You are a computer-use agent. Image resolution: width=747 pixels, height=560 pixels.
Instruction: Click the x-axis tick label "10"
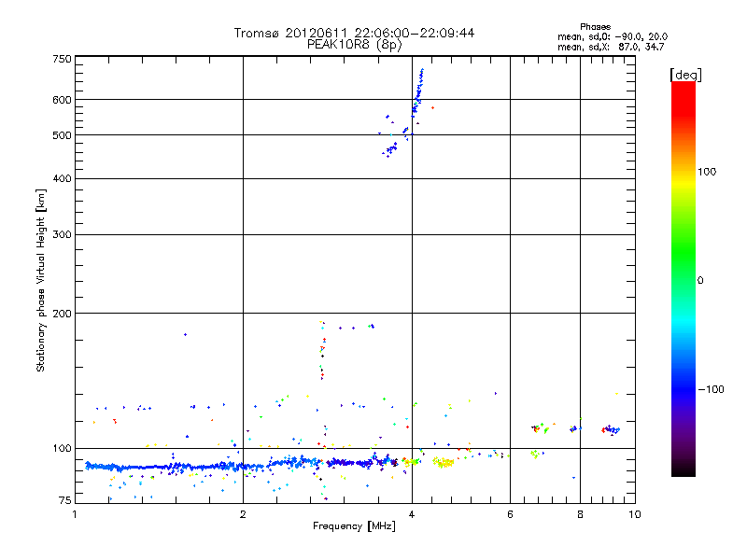635,514
